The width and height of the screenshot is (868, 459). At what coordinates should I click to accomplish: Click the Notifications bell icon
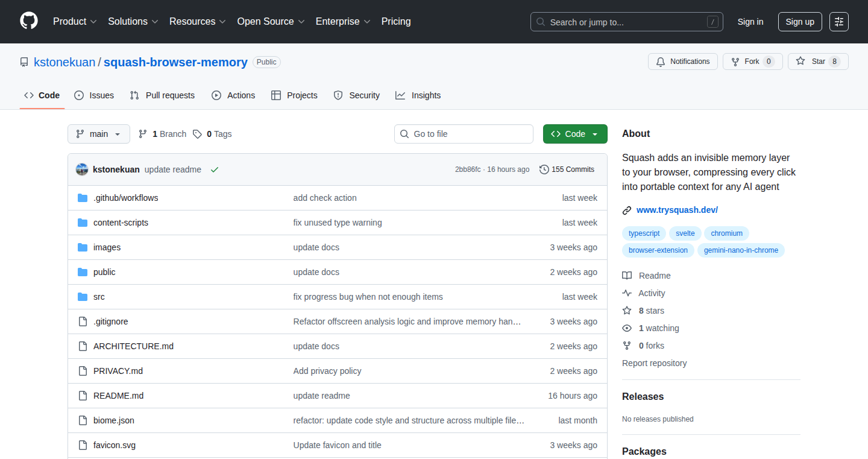(x=661, y=62)
